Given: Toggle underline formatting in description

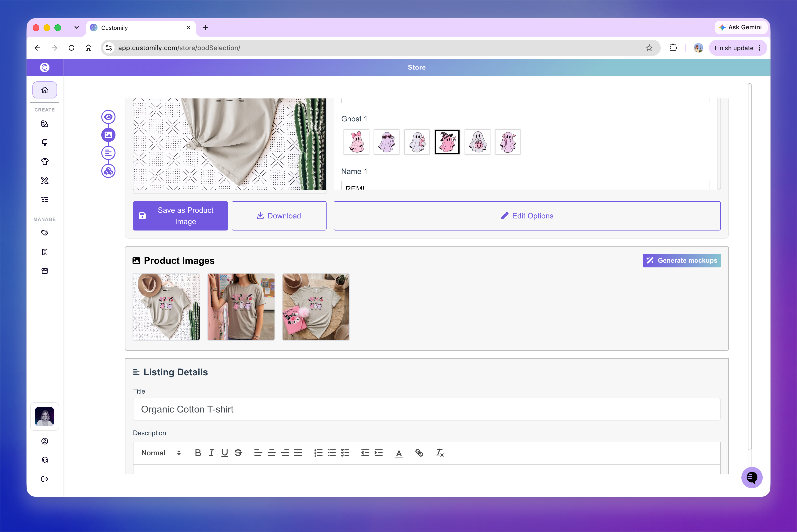Looking at the screenshot, I should click(x=225, y=453).
